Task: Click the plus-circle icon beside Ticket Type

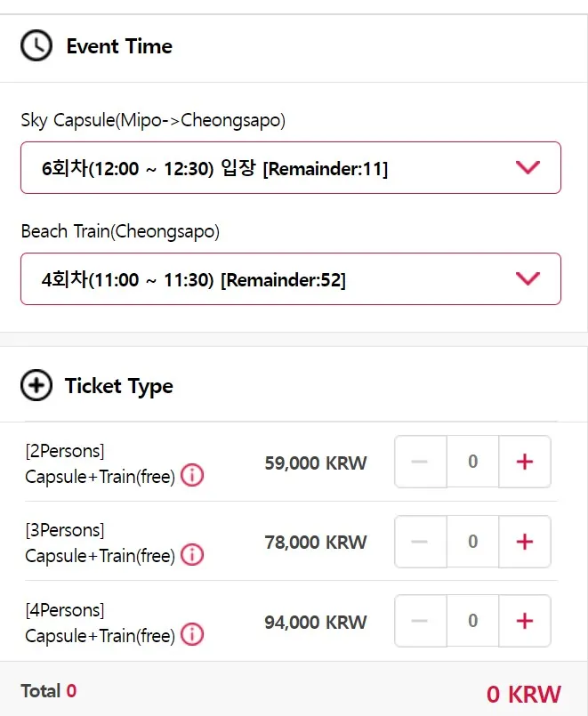Action: tap(36, 386)
